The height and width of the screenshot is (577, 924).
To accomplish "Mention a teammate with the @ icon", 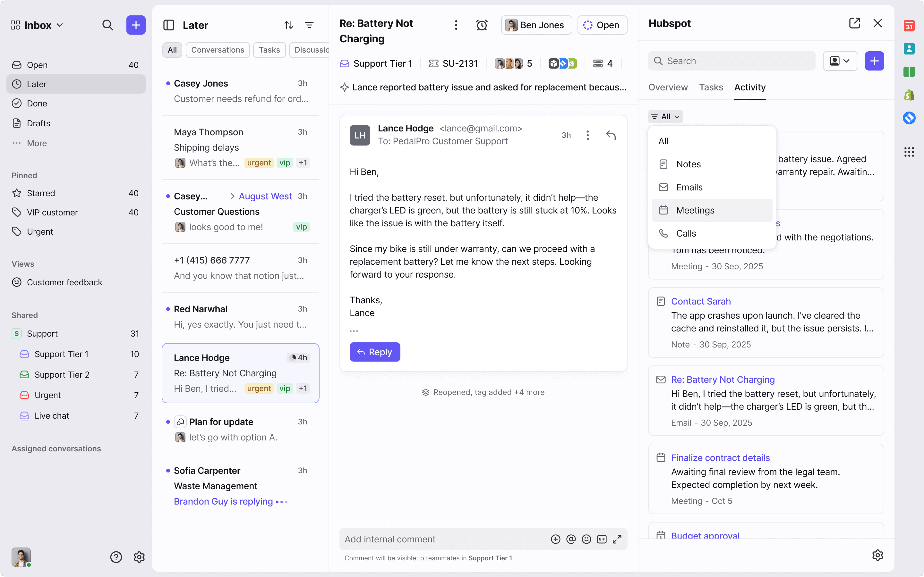I will (571, 539).
